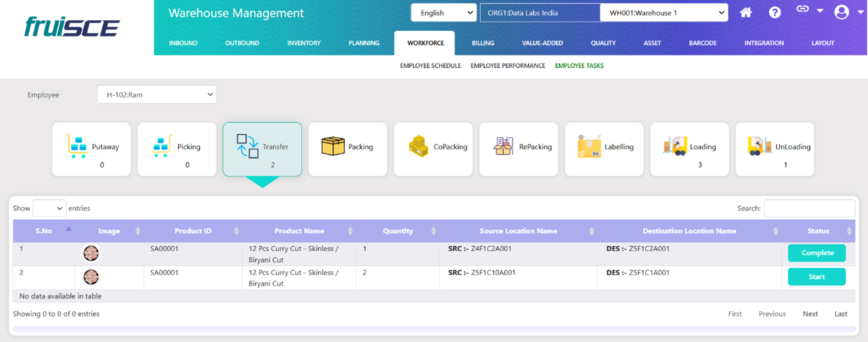Viewport: 868px width, 342px height.
Task: Switch to the INVENTORY menu tab
Action: tap(304, 43)
